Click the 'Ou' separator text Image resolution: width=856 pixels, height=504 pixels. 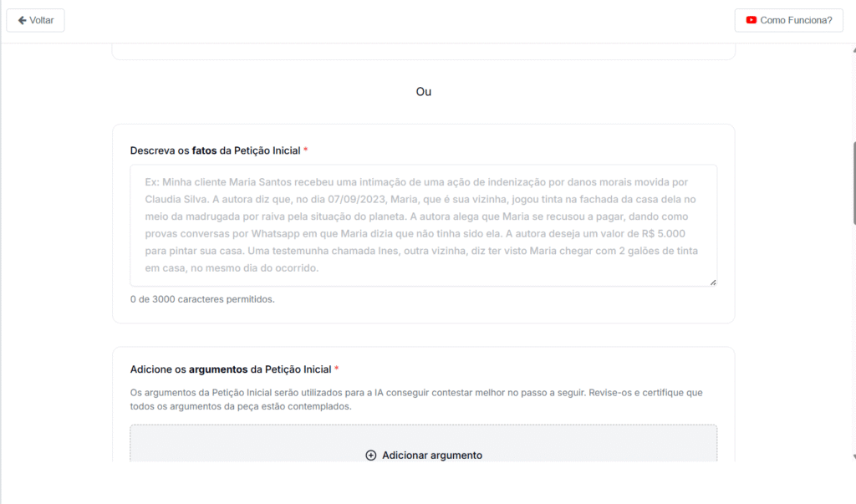tap(424, 92)
